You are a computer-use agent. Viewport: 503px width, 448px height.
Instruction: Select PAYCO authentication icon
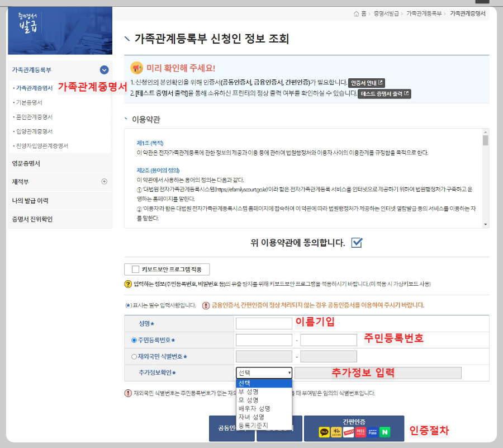(348, 432)
